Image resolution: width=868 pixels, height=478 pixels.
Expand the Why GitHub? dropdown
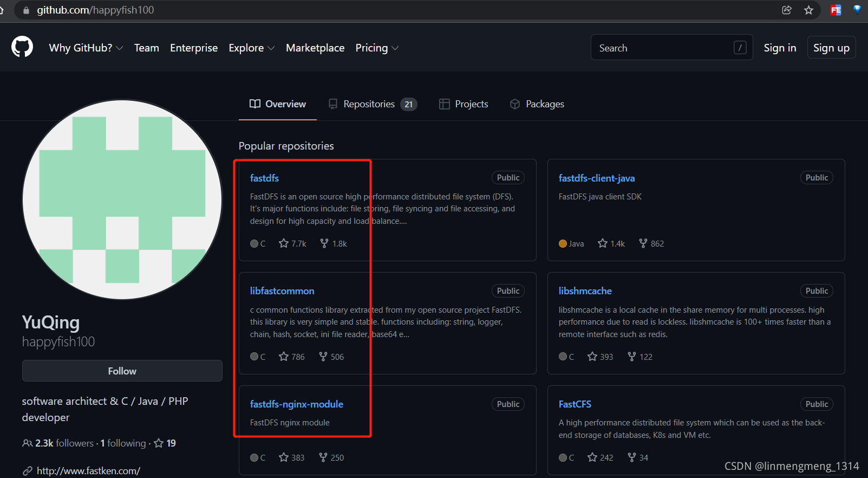[x=86, y=48]
